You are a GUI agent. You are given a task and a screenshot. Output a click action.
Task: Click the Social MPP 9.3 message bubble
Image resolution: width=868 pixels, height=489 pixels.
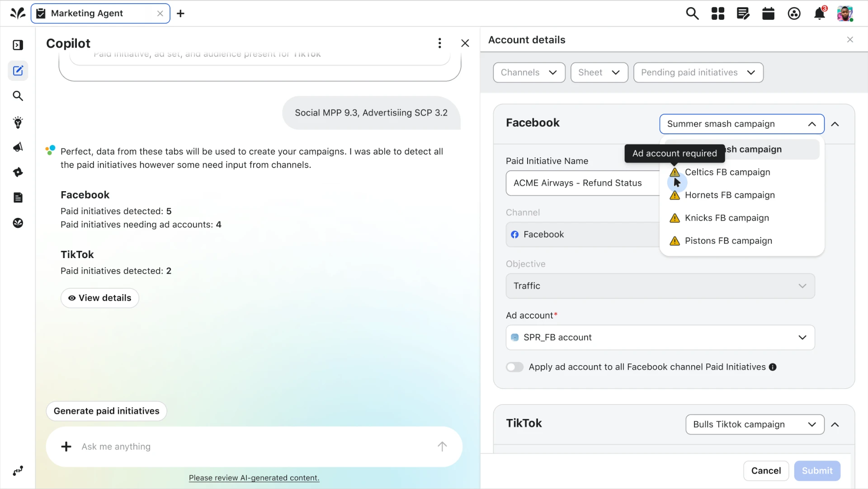[371, 113]
